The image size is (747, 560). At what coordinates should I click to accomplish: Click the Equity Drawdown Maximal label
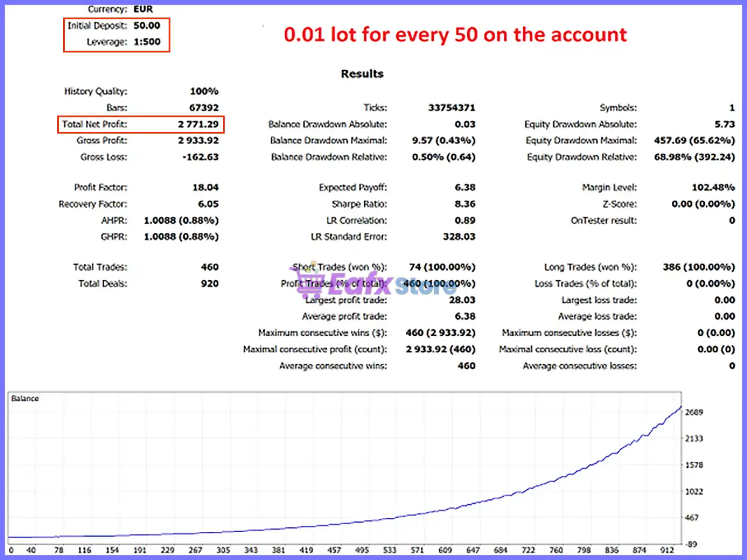[581, 141]
